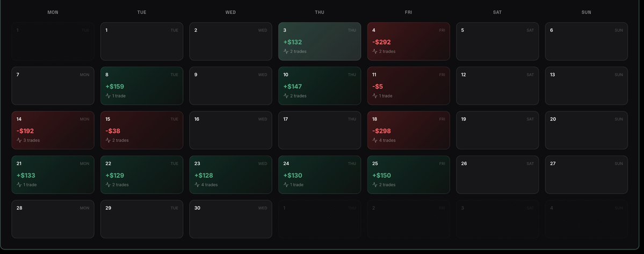Click the activity icon on day 25
This screenshot has height=254, width=644.
point(374,185)
